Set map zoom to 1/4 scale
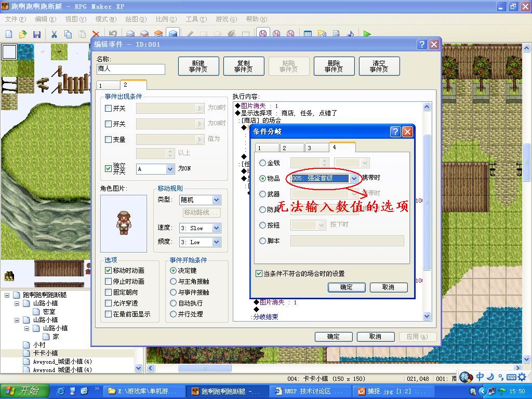532x399 pixels. (290, 33)
